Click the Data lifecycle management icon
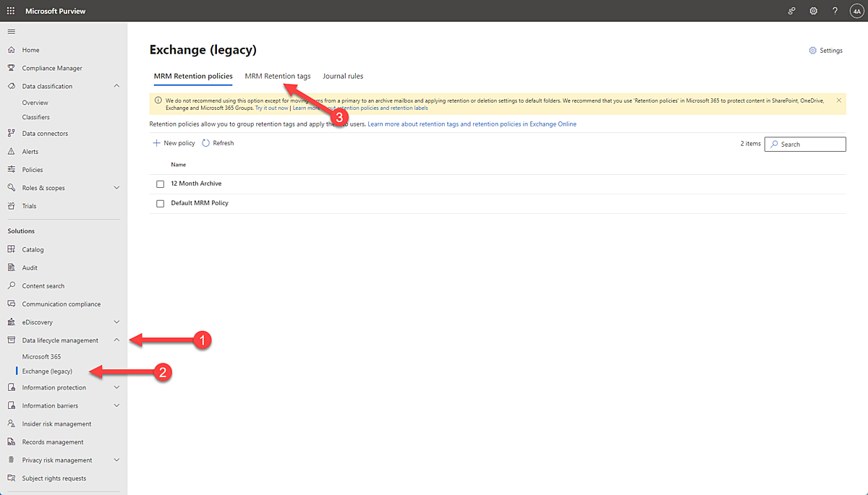The height and width of the screenshot is (495, 868). [11, 340]
